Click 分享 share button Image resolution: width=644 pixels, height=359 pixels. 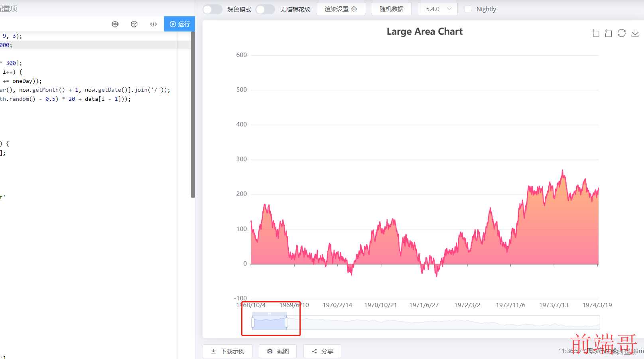322,351
